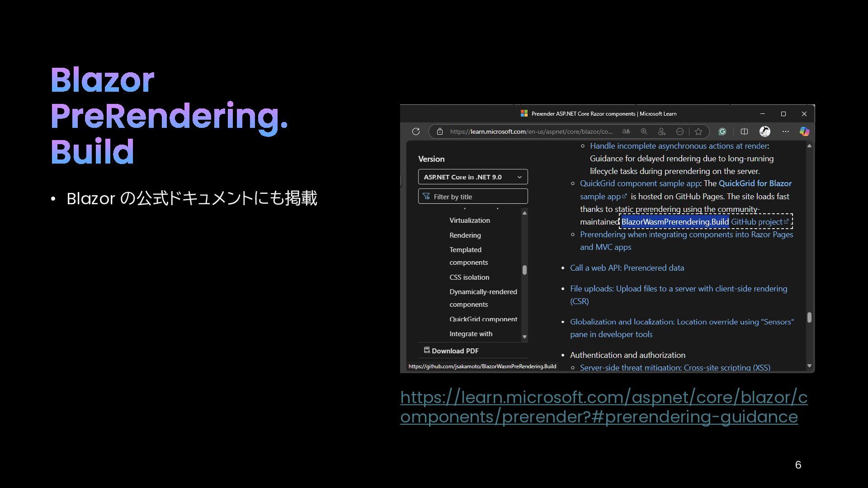This screenshot has width=868, height=488.
Task: Open the Copilot sidebar icon
Action: pyautogui.click(x=805, y=131)
